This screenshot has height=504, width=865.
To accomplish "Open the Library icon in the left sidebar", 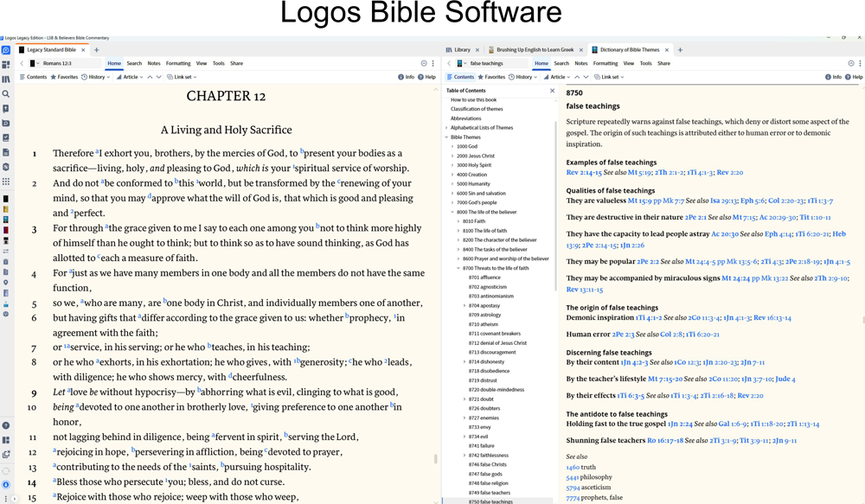I will [6, 80].
